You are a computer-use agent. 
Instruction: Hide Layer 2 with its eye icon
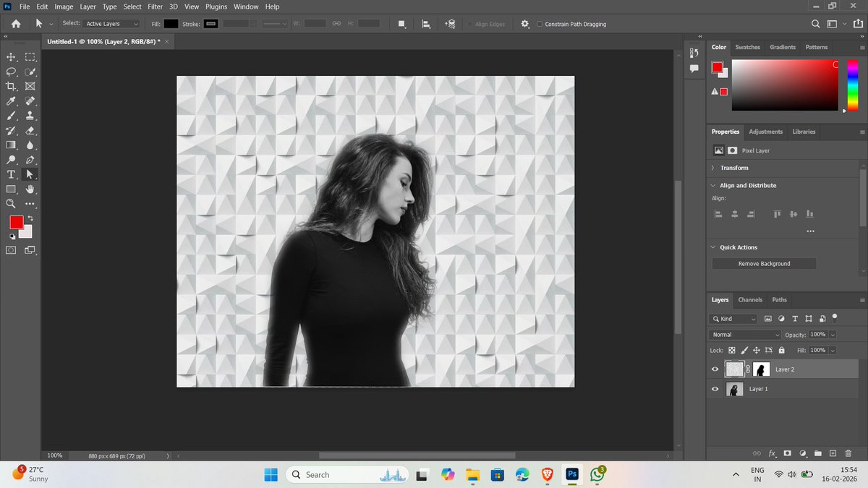tap(715, 369)
